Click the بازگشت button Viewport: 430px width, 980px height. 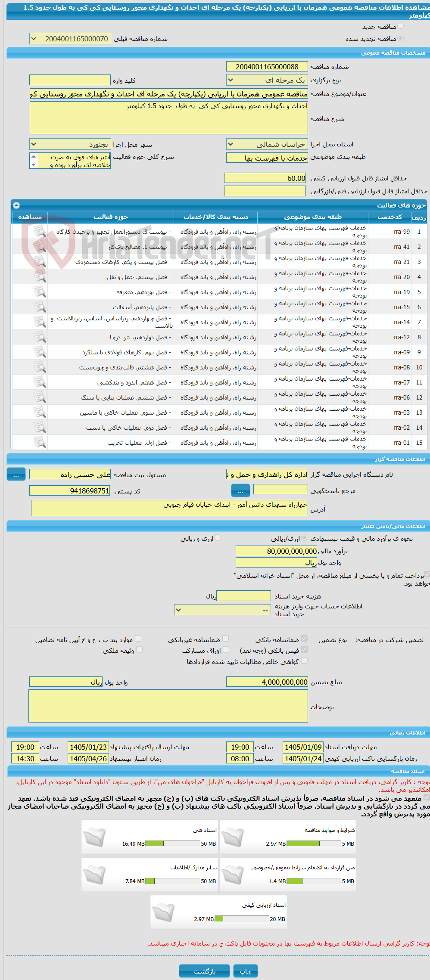click(205, 971)
